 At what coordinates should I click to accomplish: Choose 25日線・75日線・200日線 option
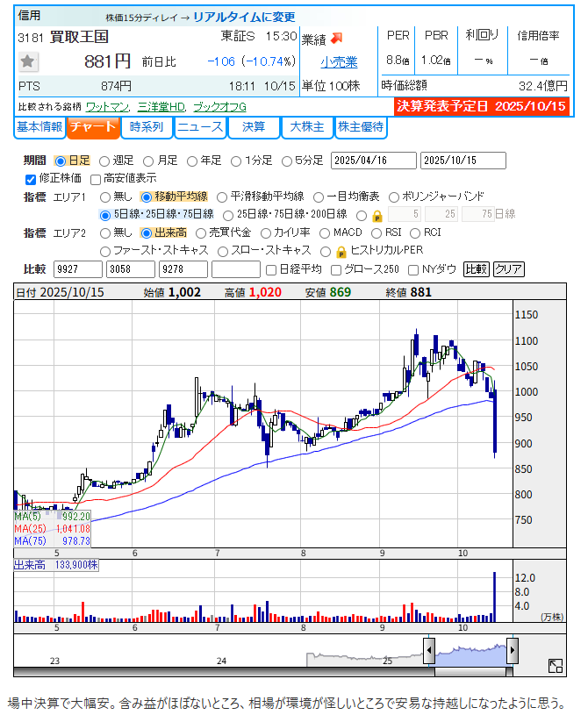[x=228, y=215]
